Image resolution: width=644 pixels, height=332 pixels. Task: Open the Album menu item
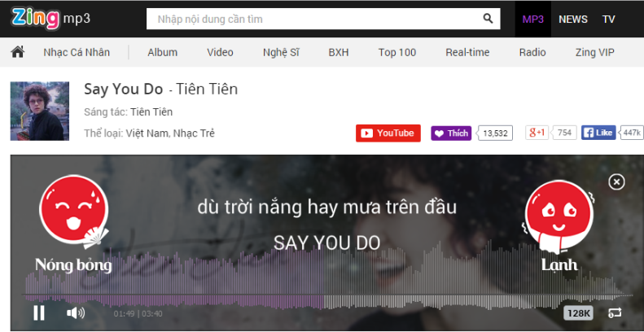click(x=163, y=53)
